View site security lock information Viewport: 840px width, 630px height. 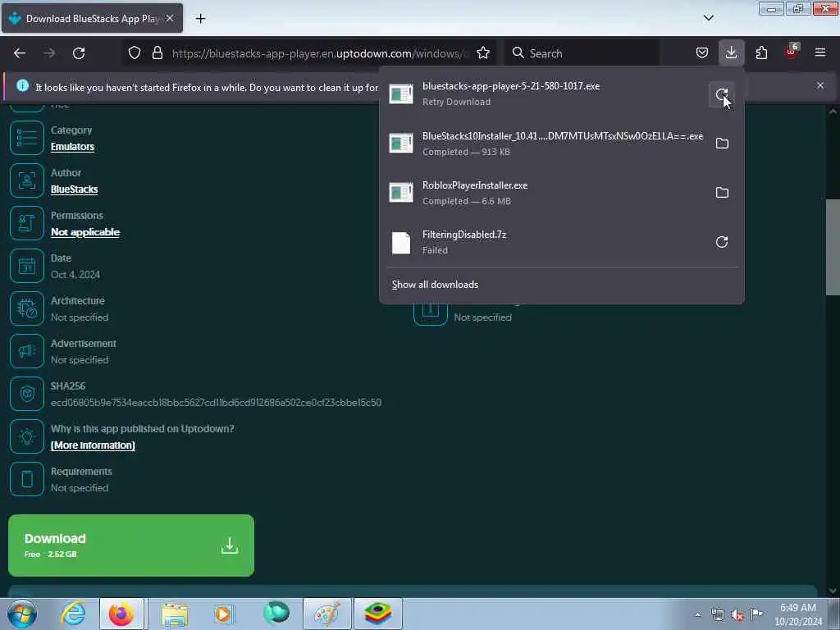[x=157, y=53]
